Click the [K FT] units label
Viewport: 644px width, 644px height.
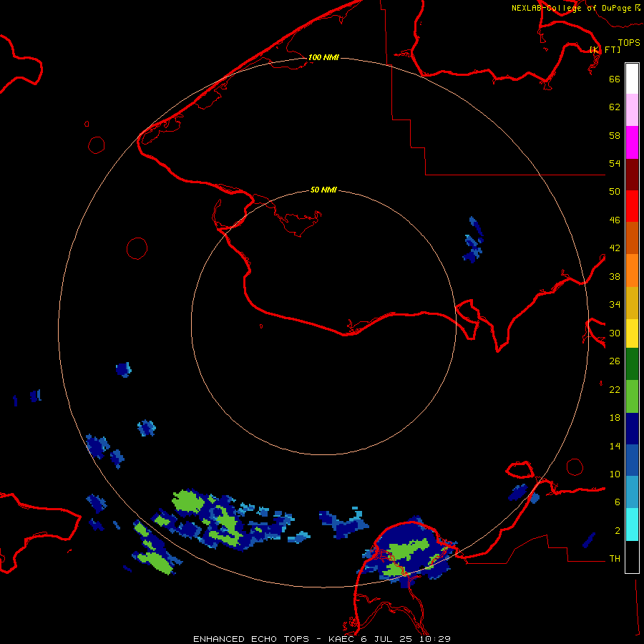[605, 49]
